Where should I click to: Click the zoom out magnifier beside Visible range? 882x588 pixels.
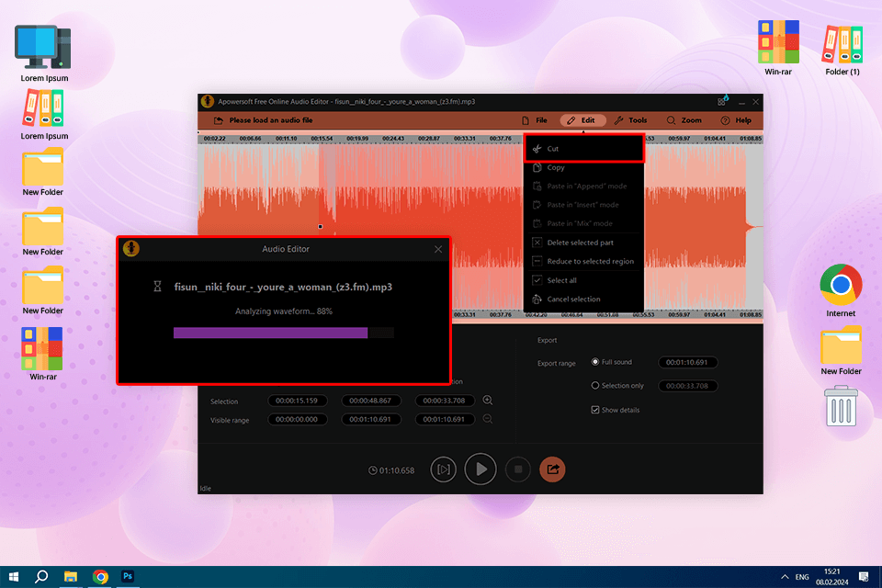pos(488,419)
